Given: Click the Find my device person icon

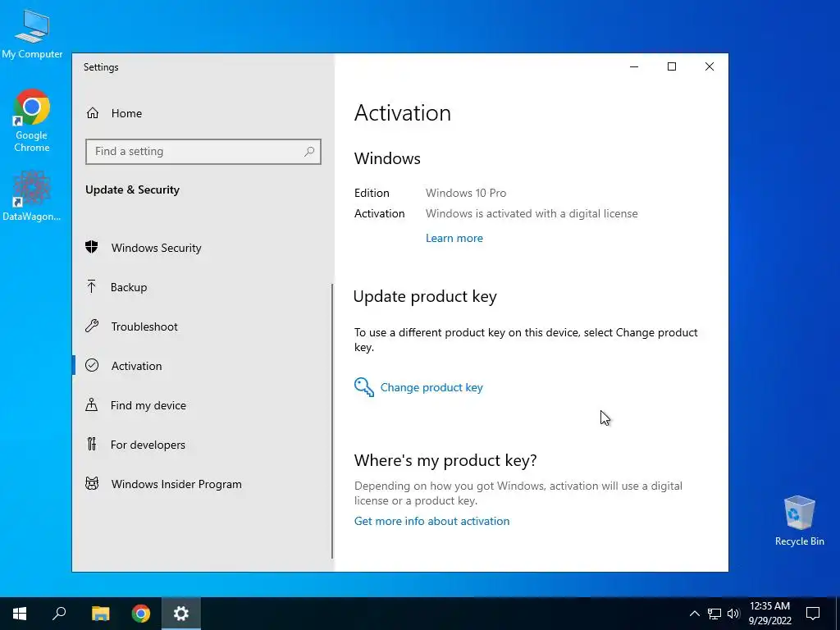Looking at the screenshot, I should 92,405.
